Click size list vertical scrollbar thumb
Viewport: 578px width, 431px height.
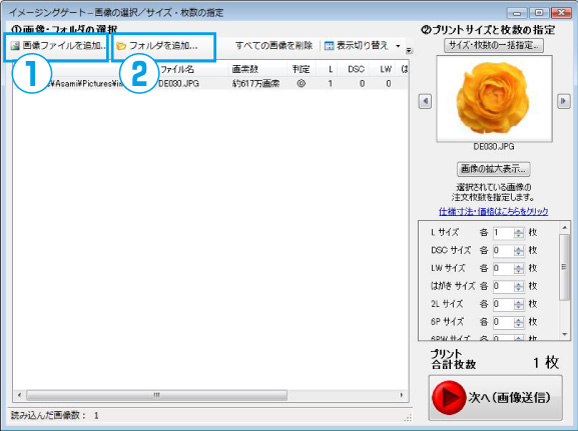pos(564,267)
